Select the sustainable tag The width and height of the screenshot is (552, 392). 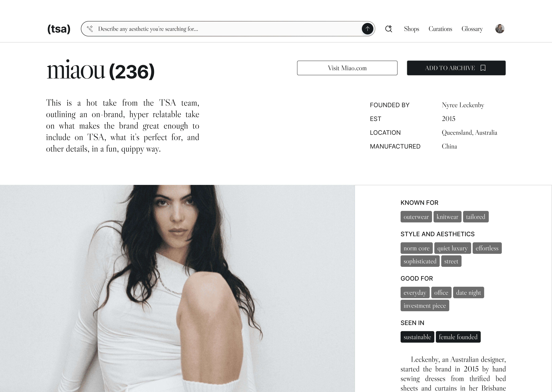(417, 337)
